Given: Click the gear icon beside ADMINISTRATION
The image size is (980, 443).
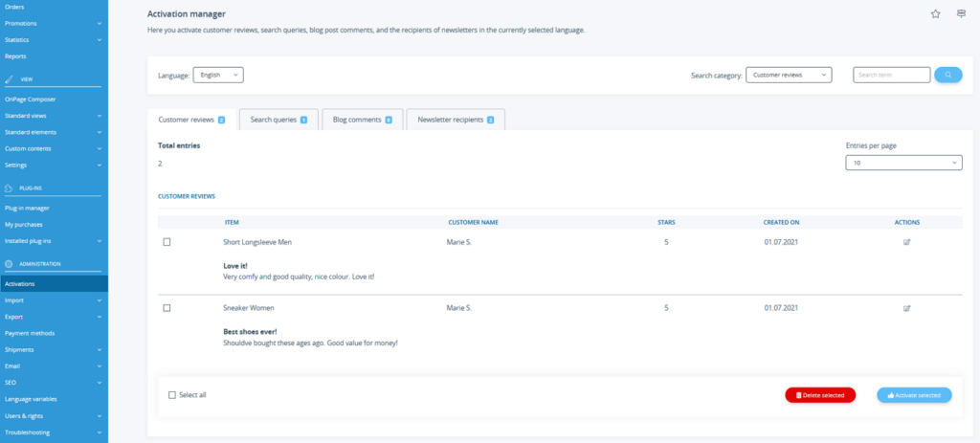Looking at the screenshot, I should coord(9,263).
